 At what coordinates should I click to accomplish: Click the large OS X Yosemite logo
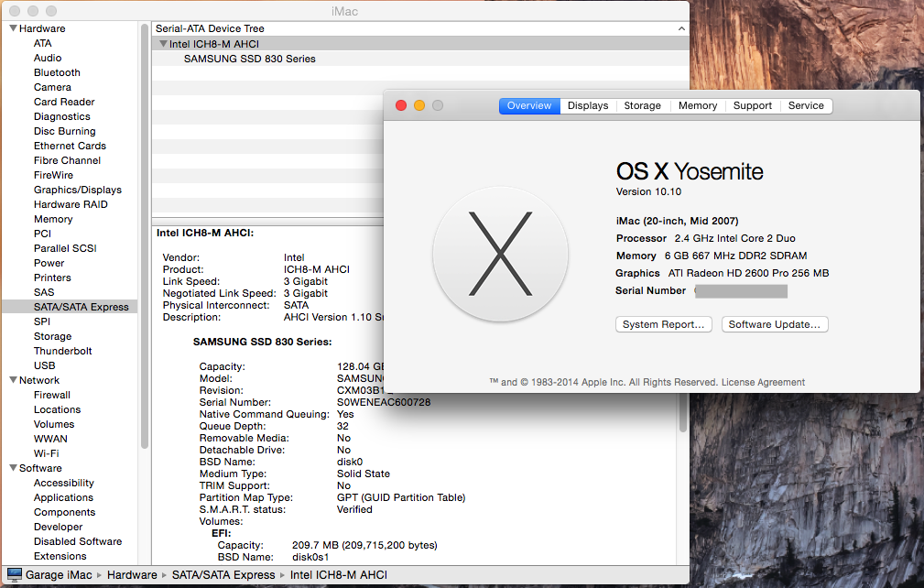500,254
